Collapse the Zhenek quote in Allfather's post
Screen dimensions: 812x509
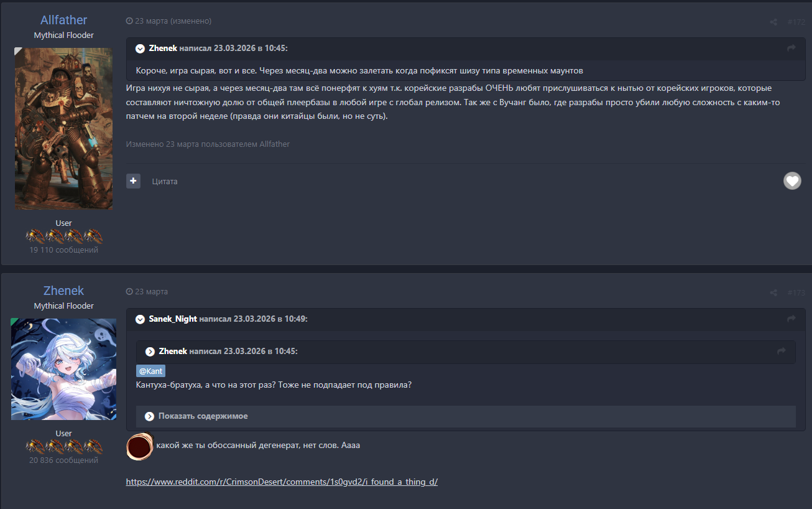140,49
